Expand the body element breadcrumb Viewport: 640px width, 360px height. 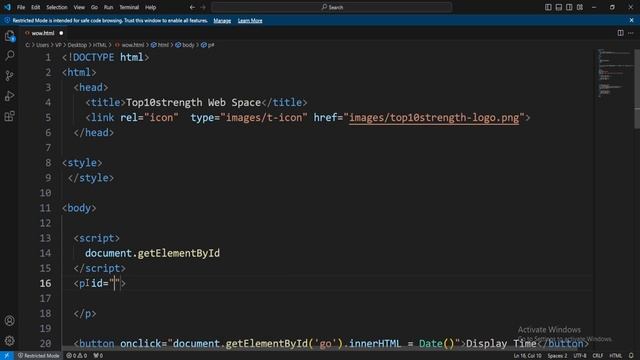185,45
